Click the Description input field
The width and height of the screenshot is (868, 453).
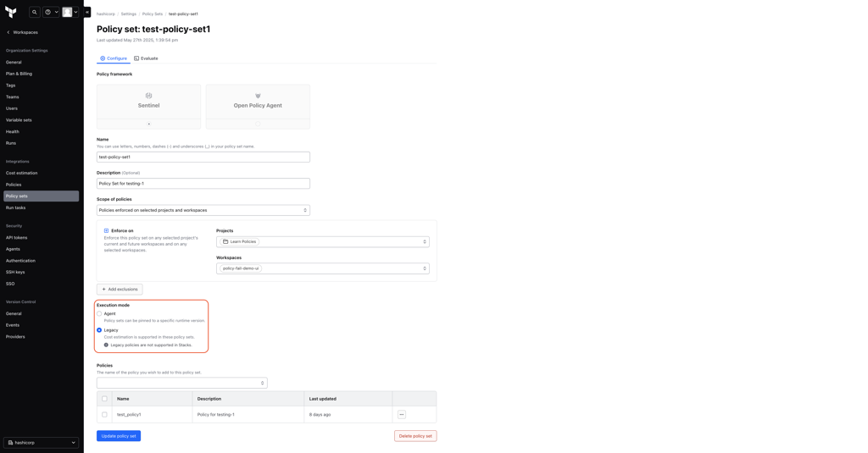203,184
